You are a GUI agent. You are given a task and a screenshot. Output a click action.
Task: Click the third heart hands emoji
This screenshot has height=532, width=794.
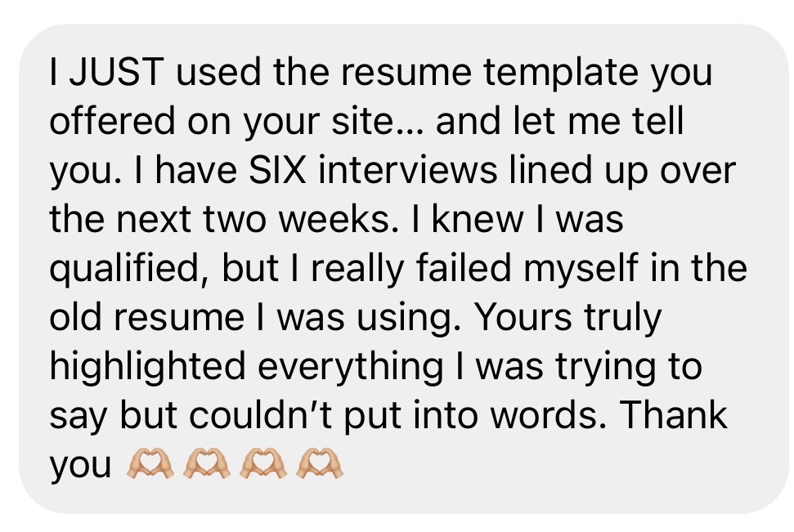point(261,465)
